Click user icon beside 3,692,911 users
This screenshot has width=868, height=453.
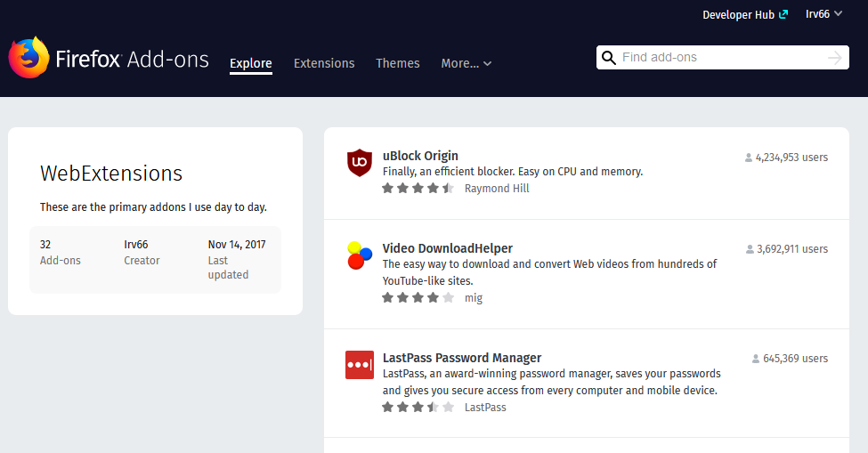(x=750, y=249)
